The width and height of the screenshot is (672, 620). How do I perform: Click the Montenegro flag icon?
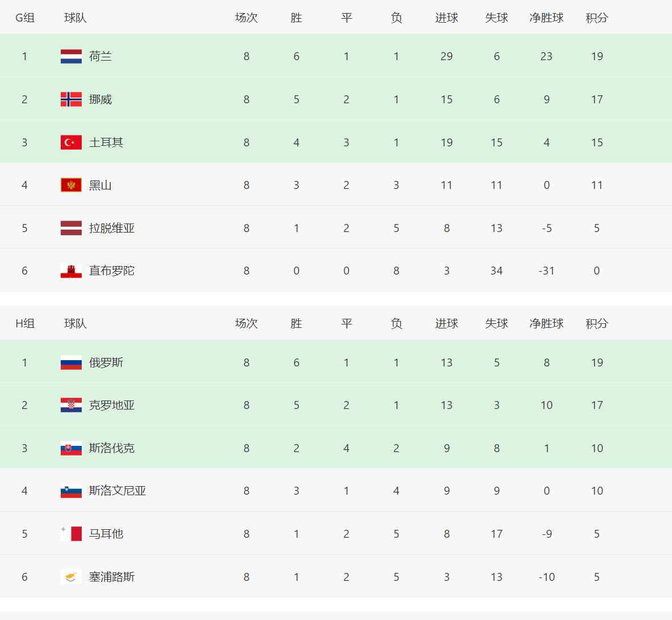click(x=71, y=185)
